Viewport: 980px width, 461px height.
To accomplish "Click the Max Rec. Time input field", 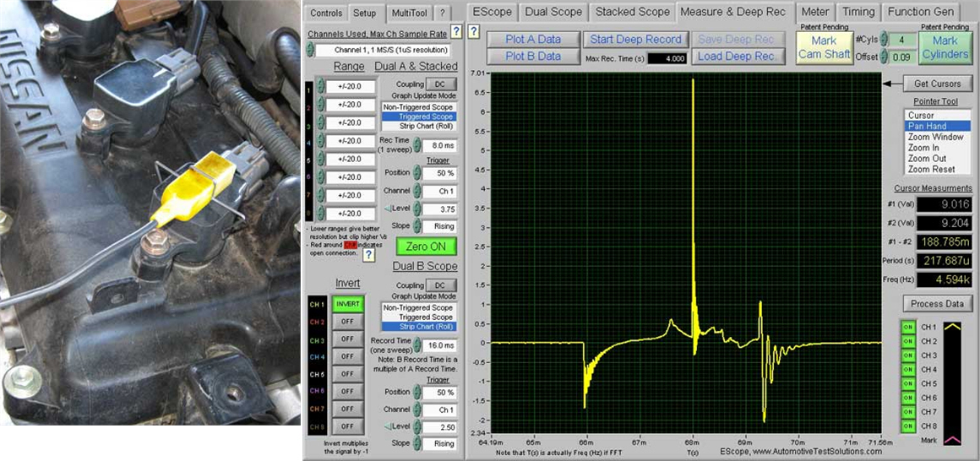I will point(666,57).
